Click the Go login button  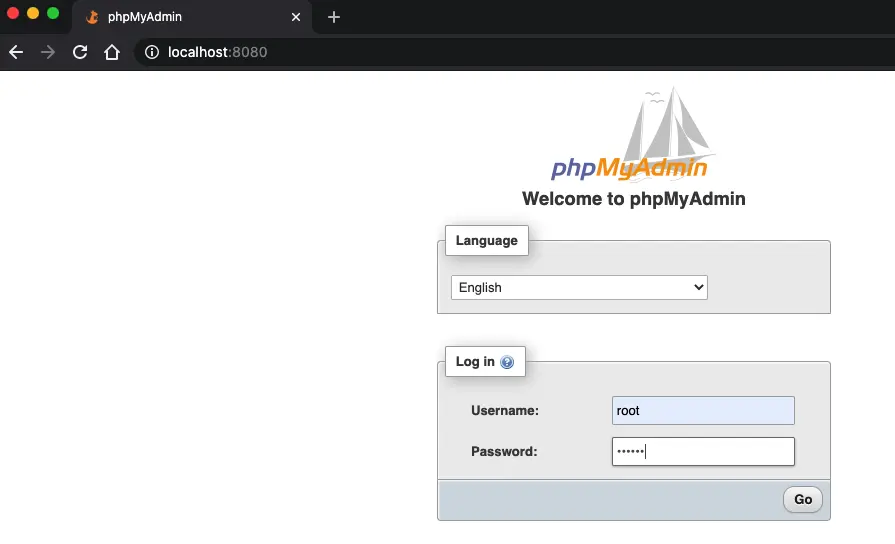coord(803,499)
